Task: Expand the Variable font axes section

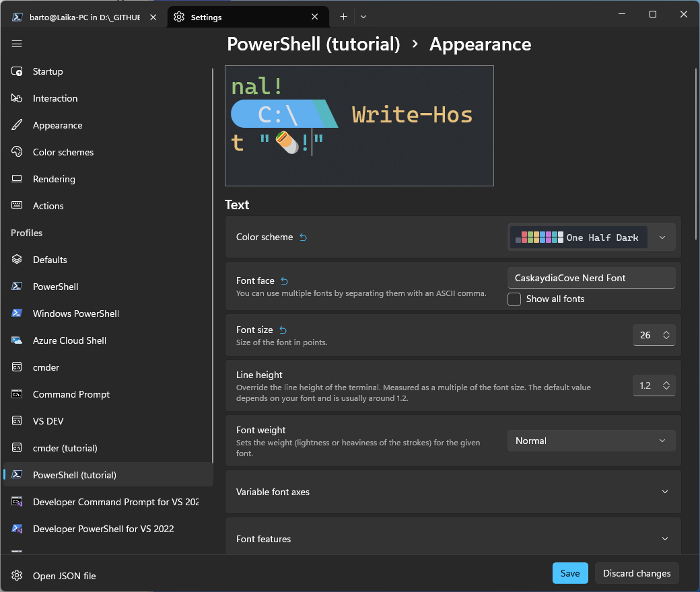Action: [x=452, y=492]
